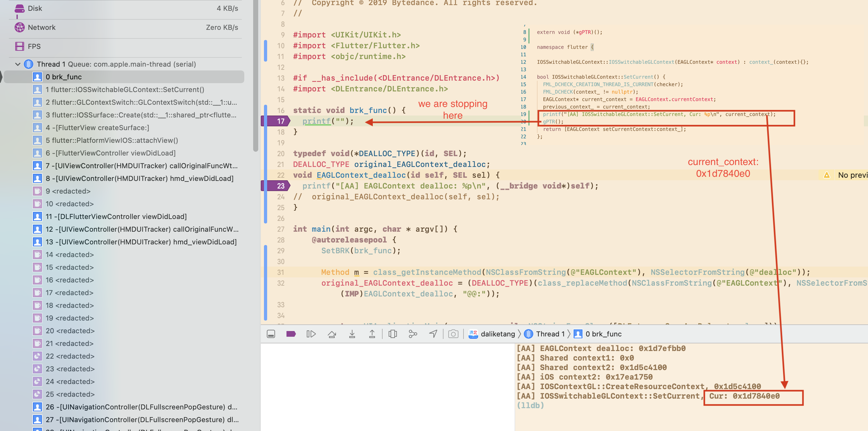Click the (lldb) console input line
Screen dimensions: 868x431
(573, 405)
